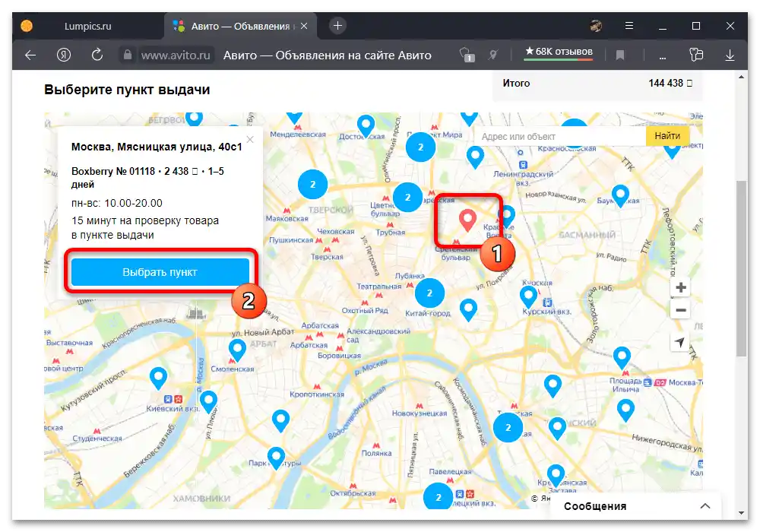Open the browser downloads icon
This screenshot has height=532, width=760.
[730, 55]
